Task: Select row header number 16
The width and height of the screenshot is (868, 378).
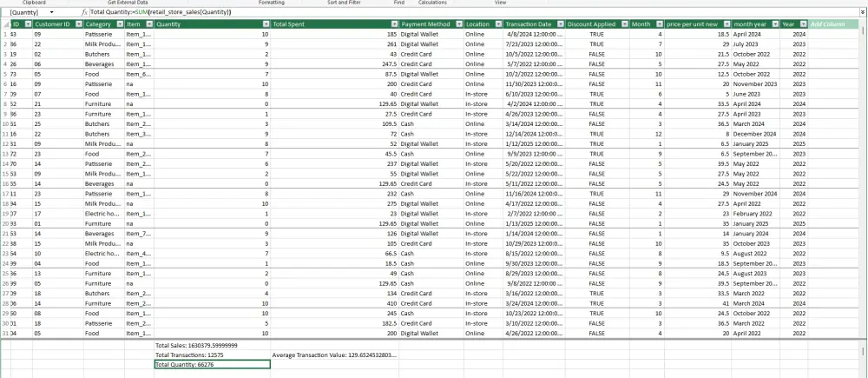Action: click(5, 184)
